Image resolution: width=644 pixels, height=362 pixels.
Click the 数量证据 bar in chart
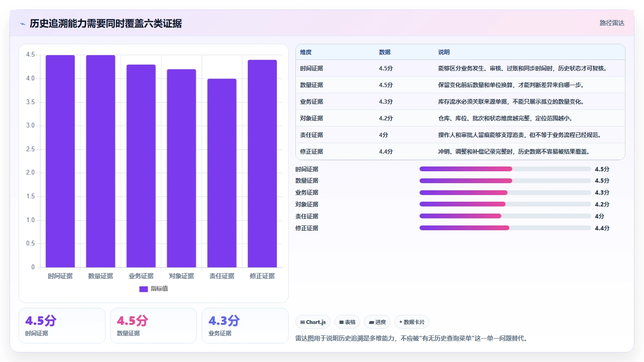[x=101, y=161]
